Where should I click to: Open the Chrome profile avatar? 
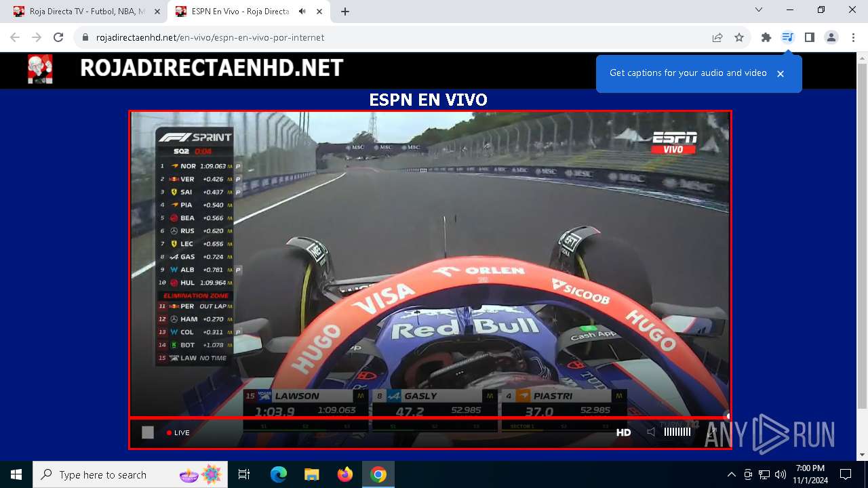coord(831,37)
